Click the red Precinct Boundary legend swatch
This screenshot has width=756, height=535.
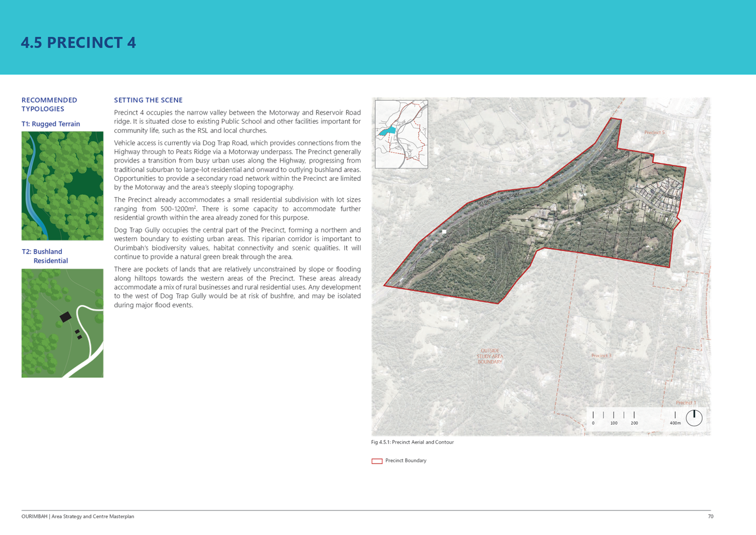point(377,461)
